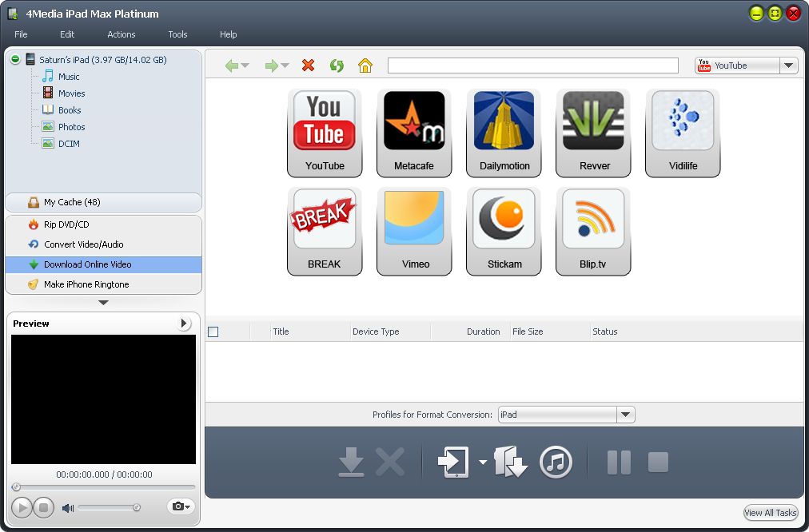Select Make iPhone Ringtone in sidebar
Image resolution: width=809 pixels, height=532 pixels.
[104, 284]
